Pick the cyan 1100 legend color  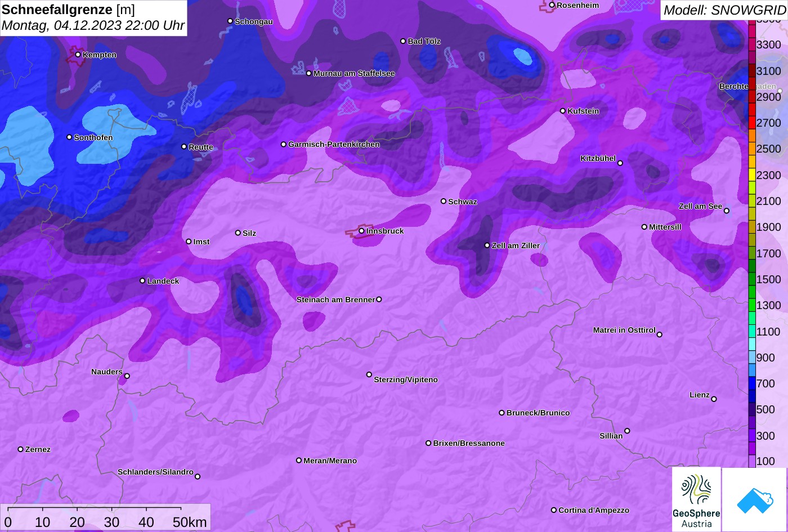(752, 332)
